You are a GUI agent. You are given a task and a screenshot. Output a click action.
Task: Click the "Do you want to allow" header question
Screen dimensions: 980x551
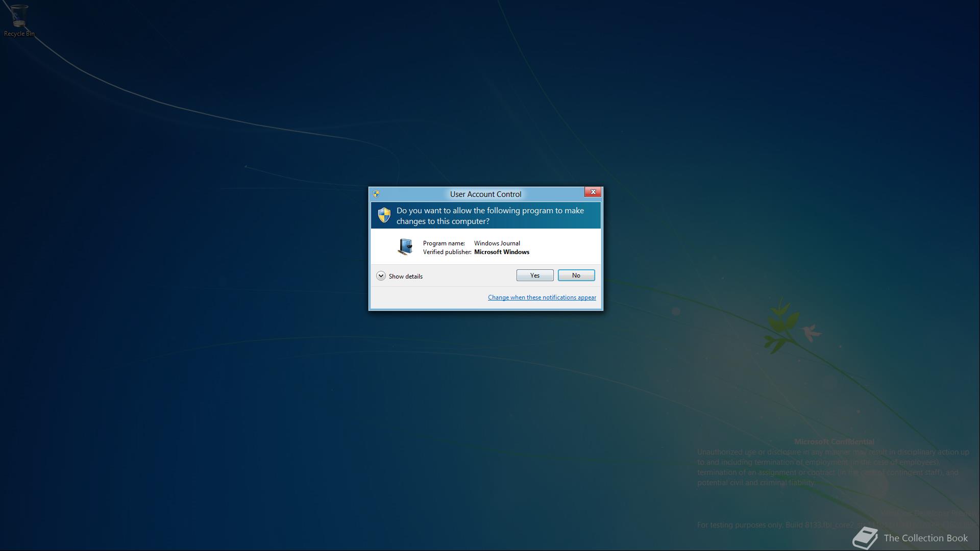coord(490,216)
